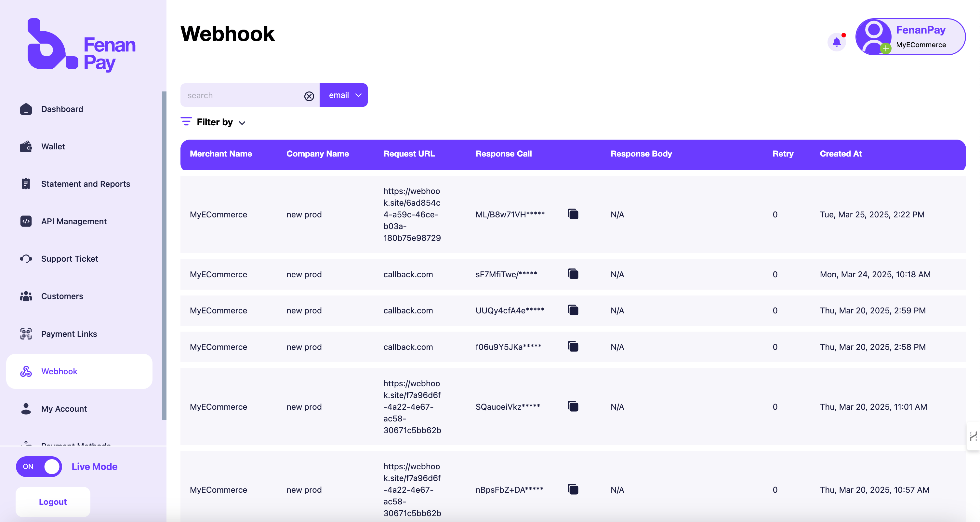Open Support Ticket section
The height and width of the screenshot is (522, 980).
point(70,259)
